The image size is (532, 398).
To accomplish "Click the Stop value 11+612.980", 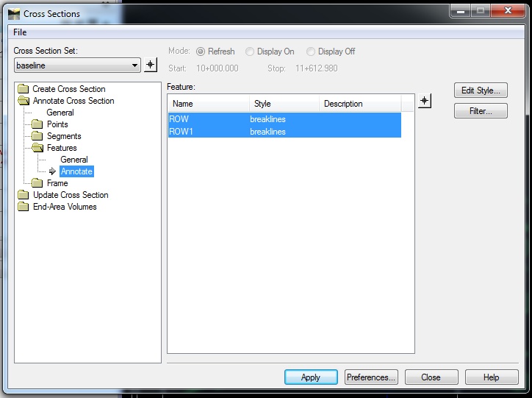I will (x=317, y=68).
